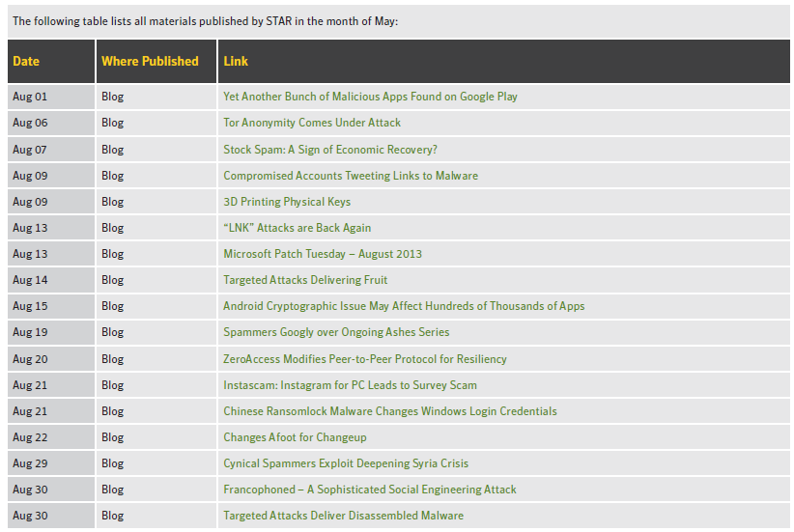Open 'Yet Another Bunch of Malicious Apps' link
Image resolution: width=794 pixels, height=532 pixels.
(x=370, y=97)
